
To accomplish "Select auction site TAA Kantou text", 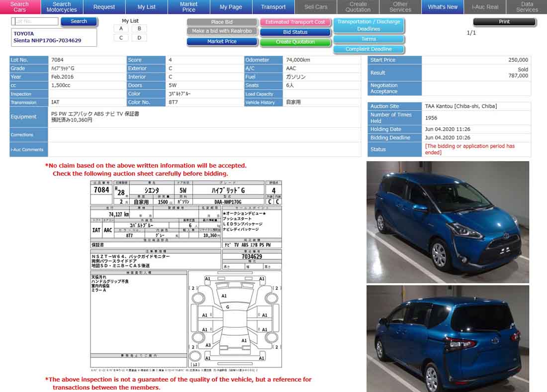I will click(x=461, y=106).
